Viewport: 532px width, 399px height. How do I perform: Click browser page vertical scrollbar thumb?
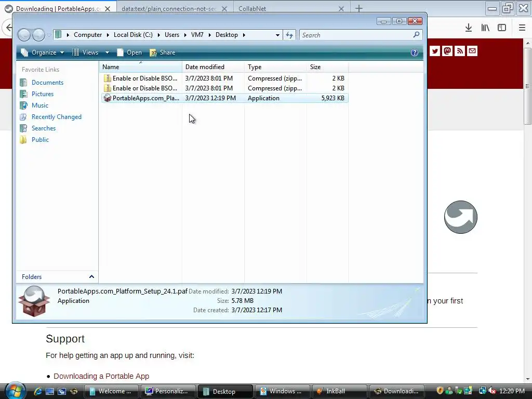[528, 86]
